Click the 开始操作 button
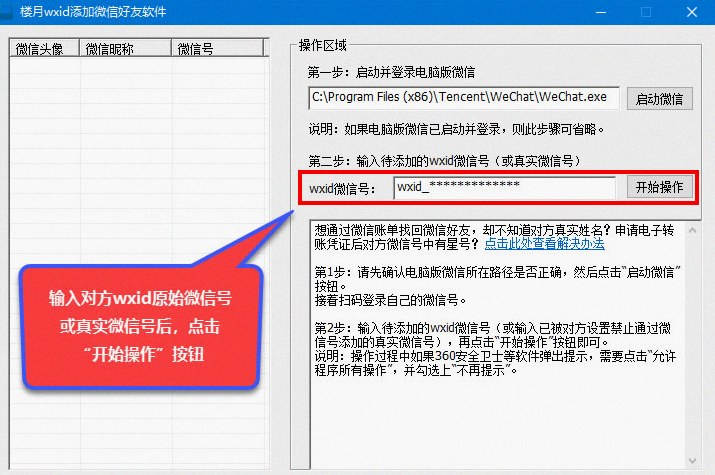Image resolution: width=715 pixels, height=475 pixels. (x=659, y=187)
